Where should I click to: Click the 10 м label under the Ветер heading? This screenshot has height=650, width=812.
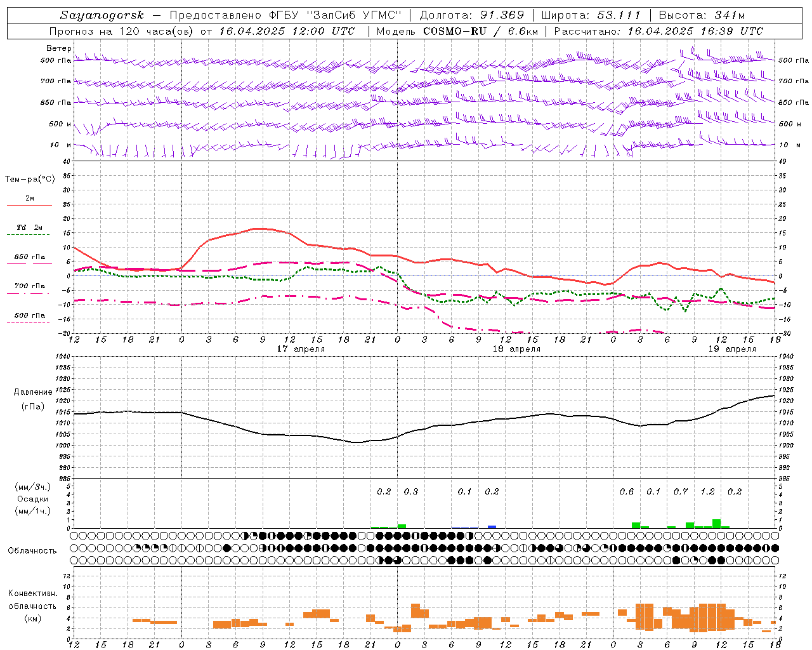[60, 145]
